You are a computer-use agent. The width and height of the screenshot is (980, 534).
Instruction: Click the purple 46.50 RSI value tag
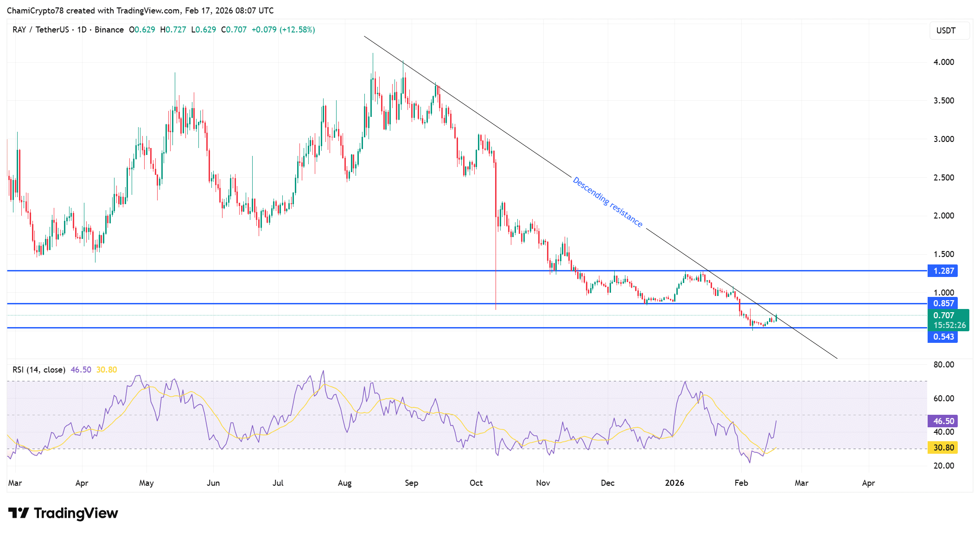pyautogui.click(x=944, y=421)
